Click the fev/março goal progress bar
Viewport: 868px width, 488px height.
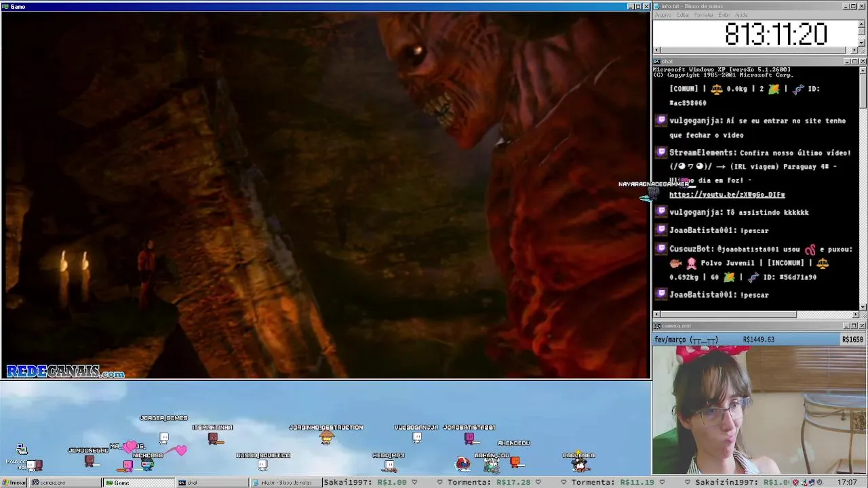(x=759, y=340)
